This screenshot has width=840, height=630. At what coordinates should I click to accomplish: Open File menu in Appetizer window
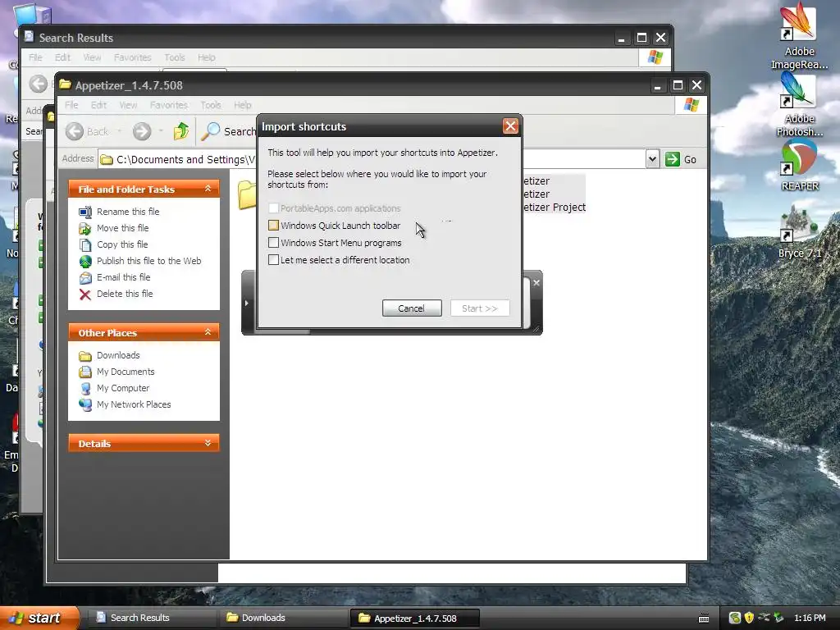point(71,105)
